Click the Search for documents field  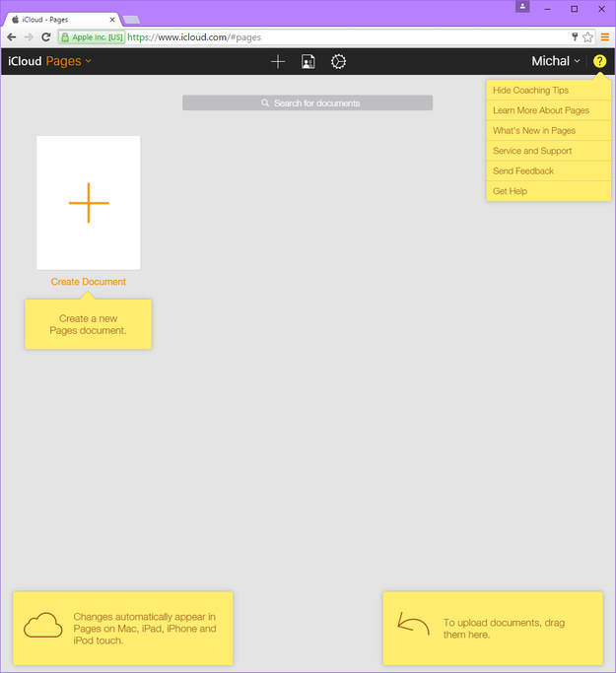(x=308, y=103)
